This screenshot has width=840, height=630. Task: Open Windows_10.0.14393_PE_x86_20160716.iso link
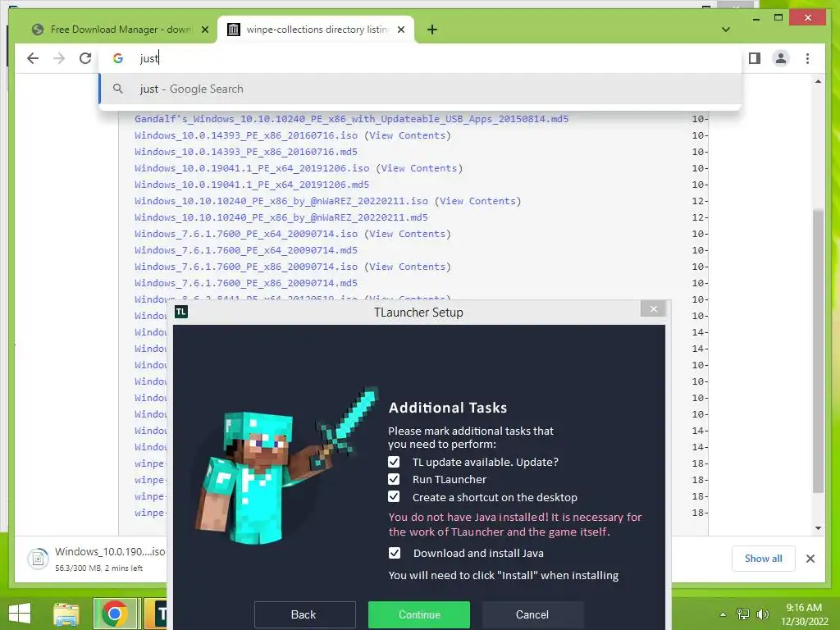coord(246,135)
